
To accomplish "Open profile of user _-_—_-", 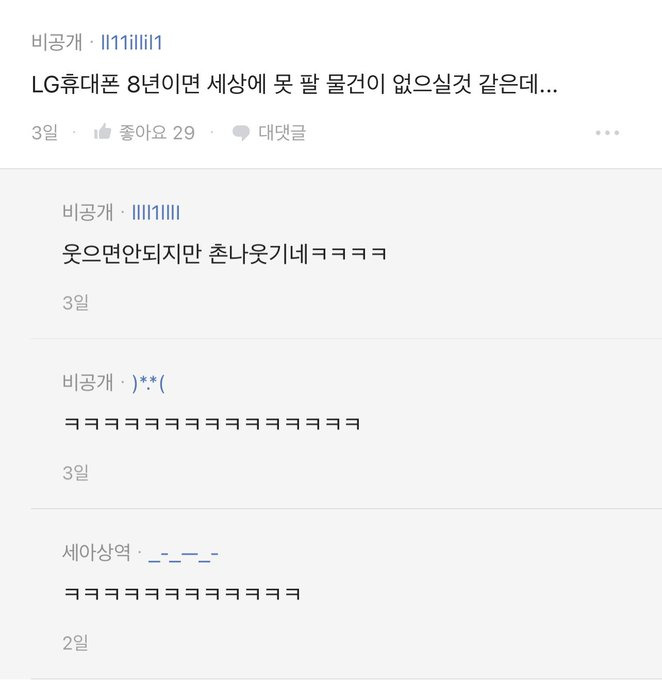I will [183, 552].
